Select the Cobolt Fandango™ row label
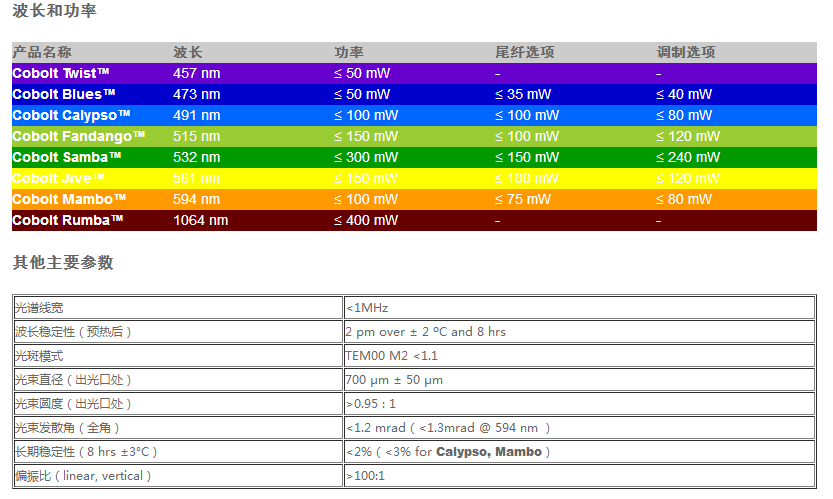This screenshot has height=499, width=833. (79, 136)
